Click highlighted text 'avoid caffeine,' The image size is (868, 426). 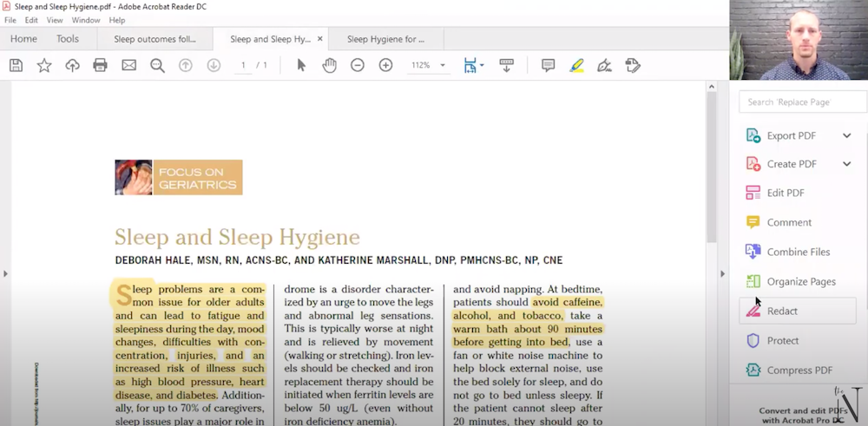(x=568, y=303)
